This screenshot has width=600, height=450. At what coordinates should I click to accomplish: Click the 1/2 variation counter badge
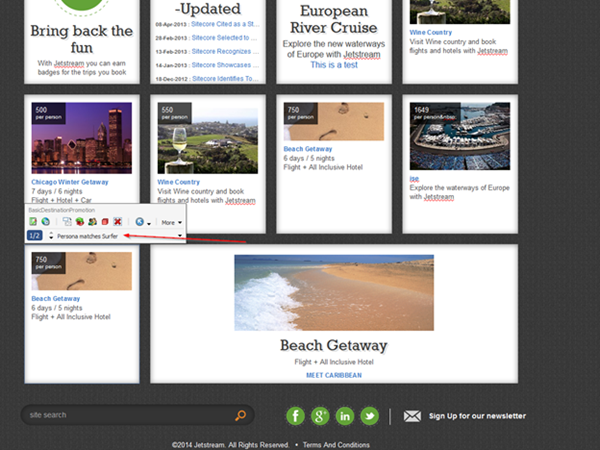point(34,235)
